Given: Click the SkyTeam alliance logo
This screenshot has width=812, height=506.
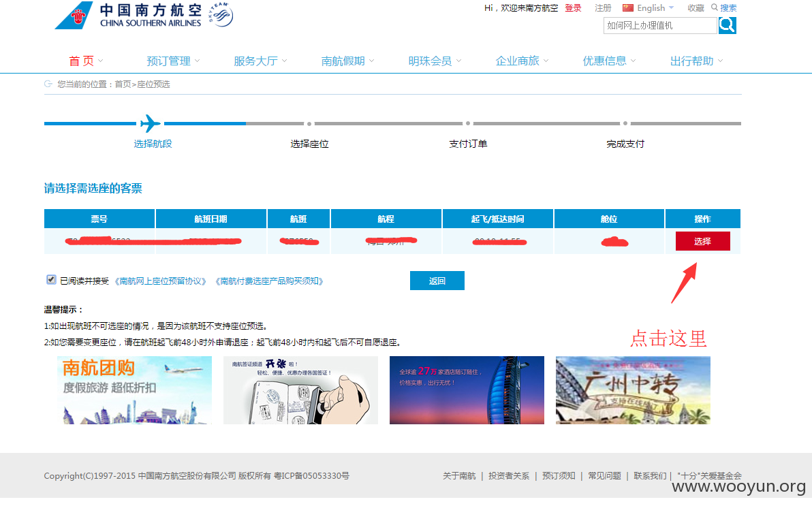Looking at the screenshot, I should (x=220, y=15).
